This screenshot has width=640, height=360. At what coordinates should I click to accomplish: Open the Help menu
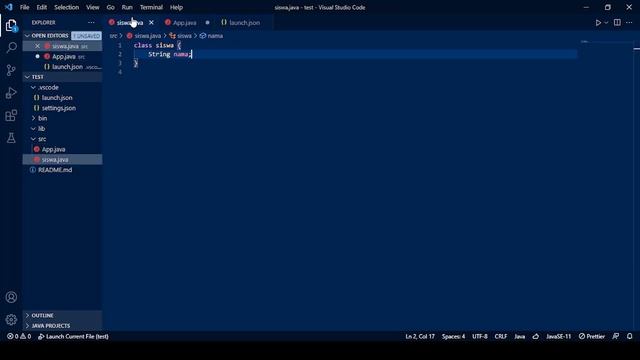coord(176,7)
